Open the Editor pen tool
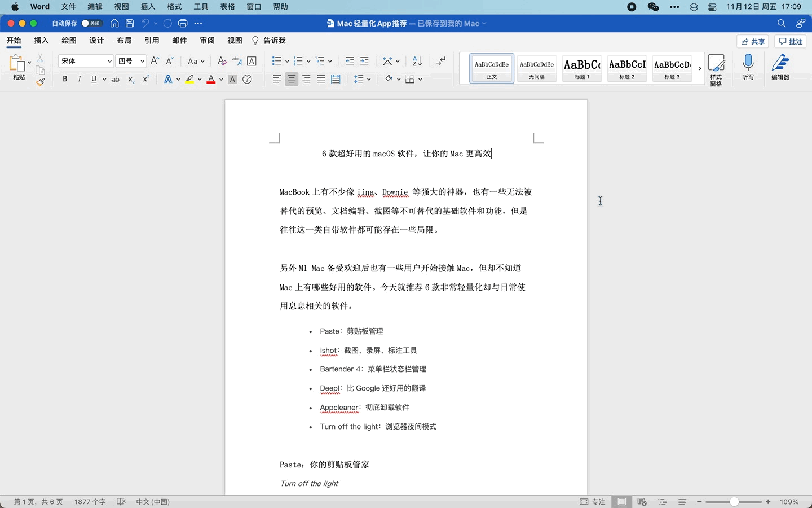This screenshot has width=812, height=508. point(780,67)
